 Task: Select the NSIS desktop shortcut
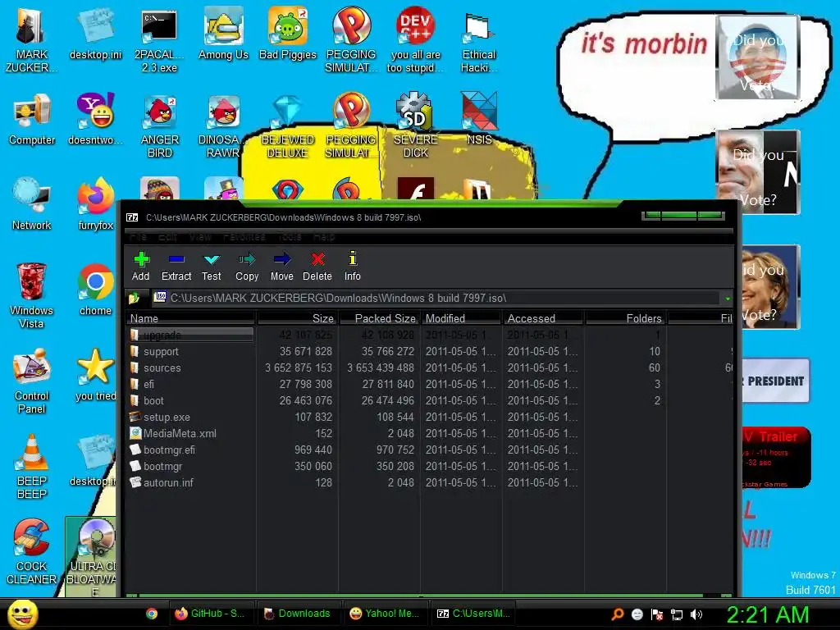tap(479, 120)
